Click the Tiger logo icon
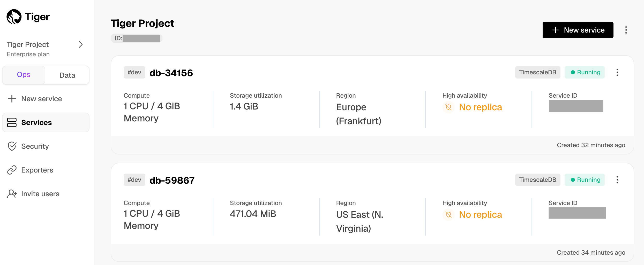This screenshot has height=265, width=644. 14,17
